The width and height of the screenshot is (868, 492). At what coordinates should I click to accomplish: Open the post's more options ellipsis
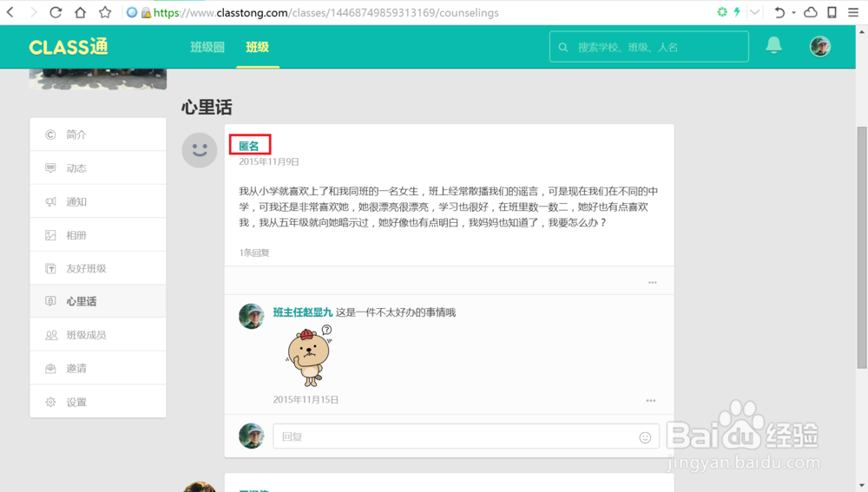coord(652,282)
